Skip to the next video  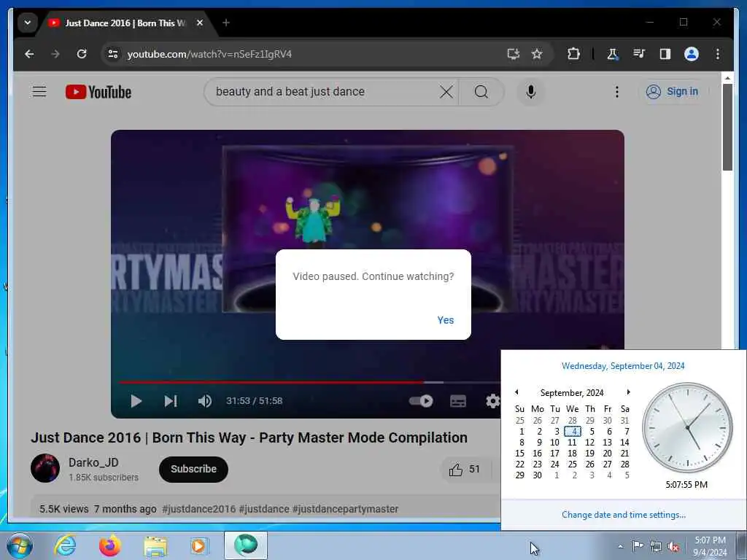pos(171,401)
